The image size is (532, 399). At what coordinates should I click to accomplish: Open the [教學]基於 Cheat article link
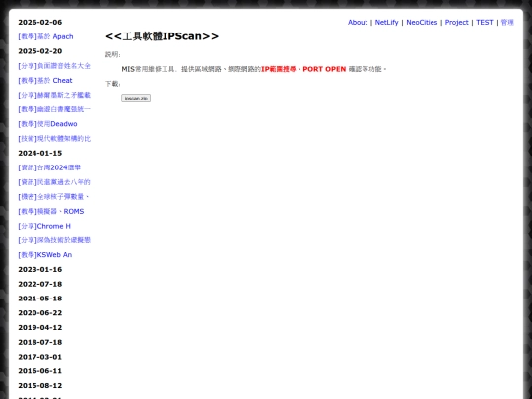(x=45, y=81)
